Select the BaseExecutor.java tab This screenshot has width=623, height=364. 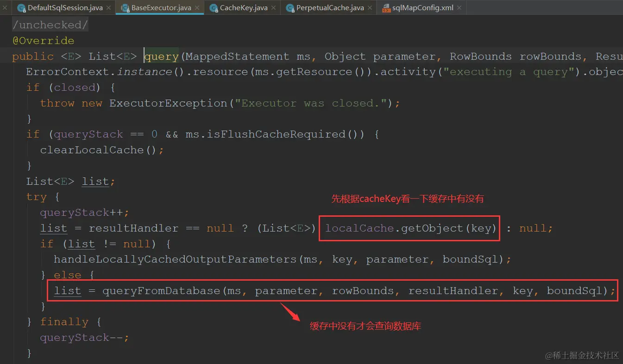pyautogui.click(x=160, y=8)
